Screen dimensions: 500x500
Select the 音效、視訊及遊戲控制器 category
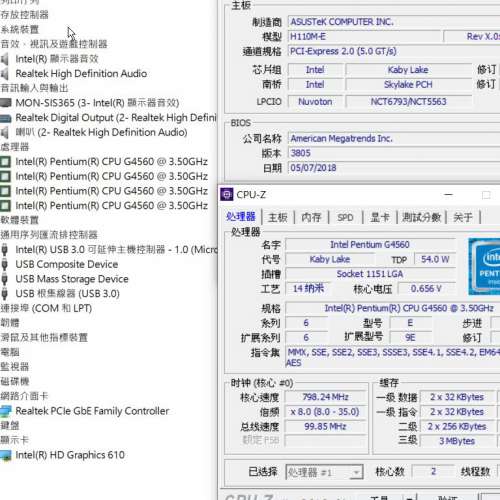[54, 44]
